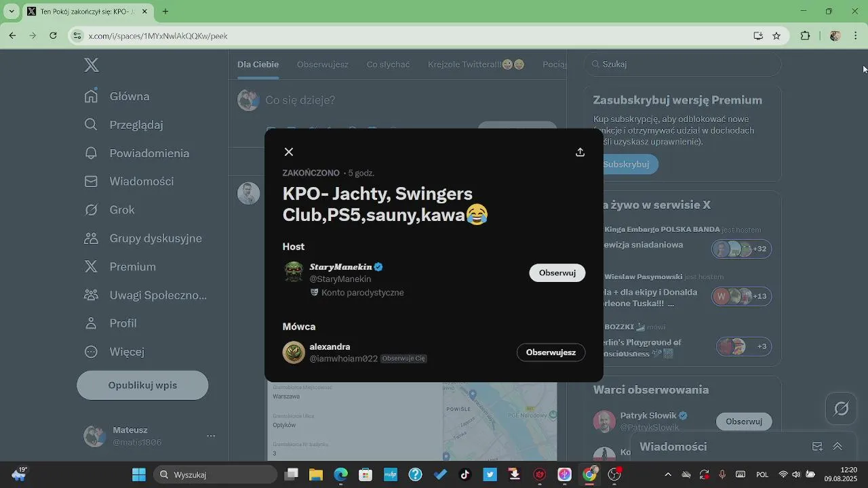Click Opublikuj wpis button
Viewport: 868px width, 488px height.
click(142, 385)
